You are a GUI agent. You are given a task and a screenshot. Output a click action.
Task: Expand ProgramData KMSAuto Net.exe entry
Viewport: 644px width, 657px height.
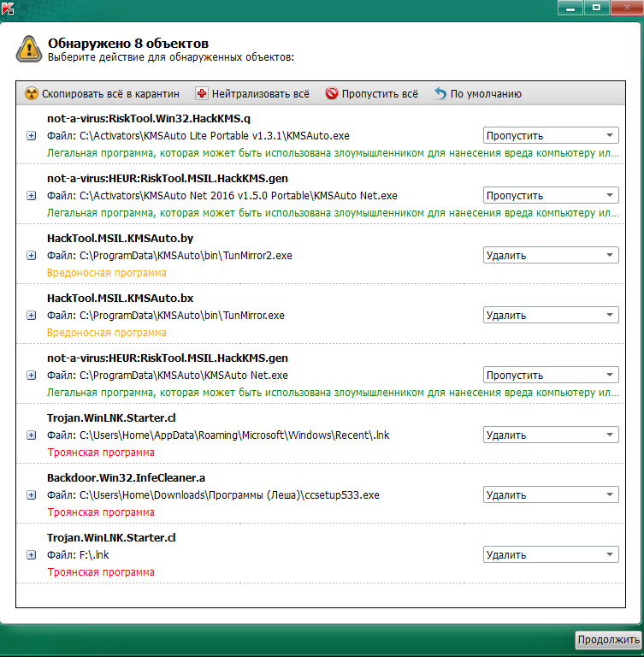point(31,376)
